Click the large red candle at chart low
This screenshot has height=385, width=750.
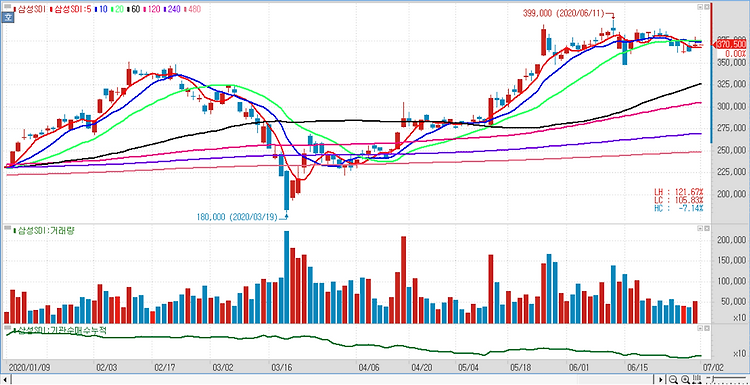[292, 189]
